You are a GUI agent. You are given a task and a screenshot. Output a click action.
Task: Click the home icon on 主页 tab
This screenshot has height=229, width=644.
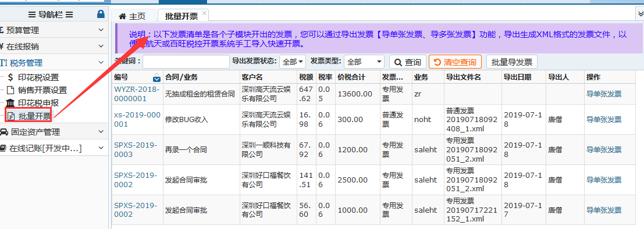(122, 16)
